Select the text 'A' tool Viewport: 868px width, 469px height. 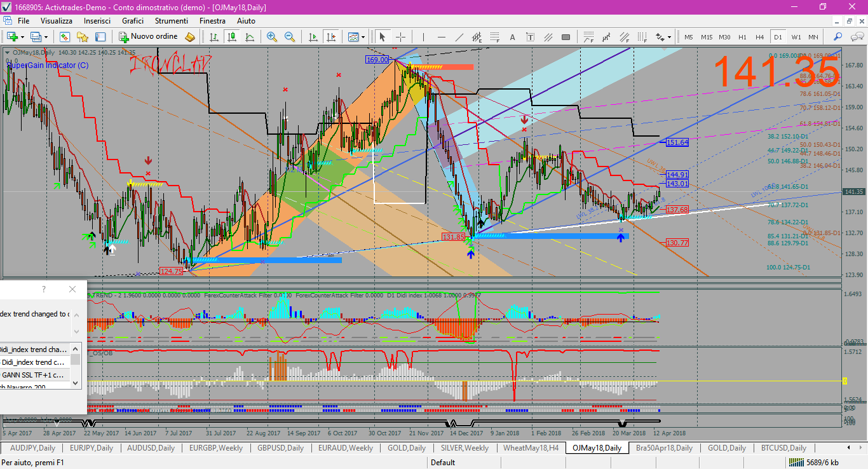point(513,37)
